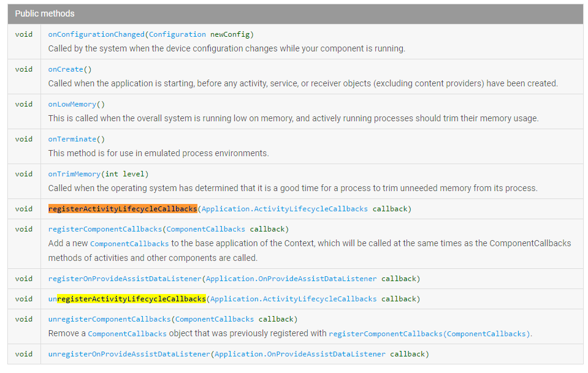
Task: Click ComponentCallbacks link in 'Add a new' description
Action: click(x=129, y=244)
